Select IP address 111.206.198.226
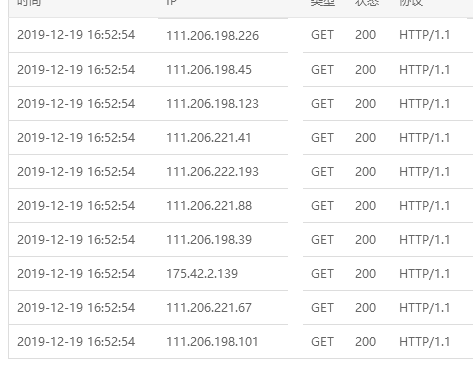Image resolution: width=473 pixels, height=367 pixels. coord(212,35)
